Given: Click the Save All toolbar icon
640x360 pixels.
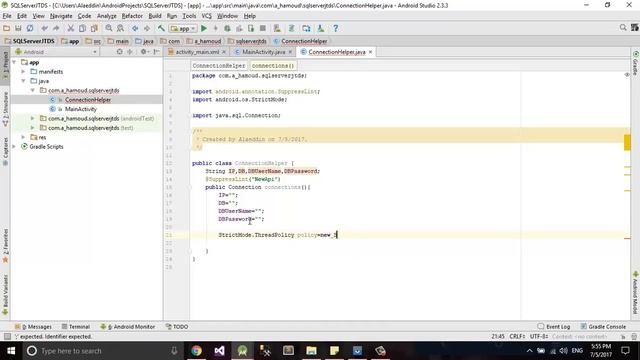Looking at the screenshot, I should coord(18,28).
